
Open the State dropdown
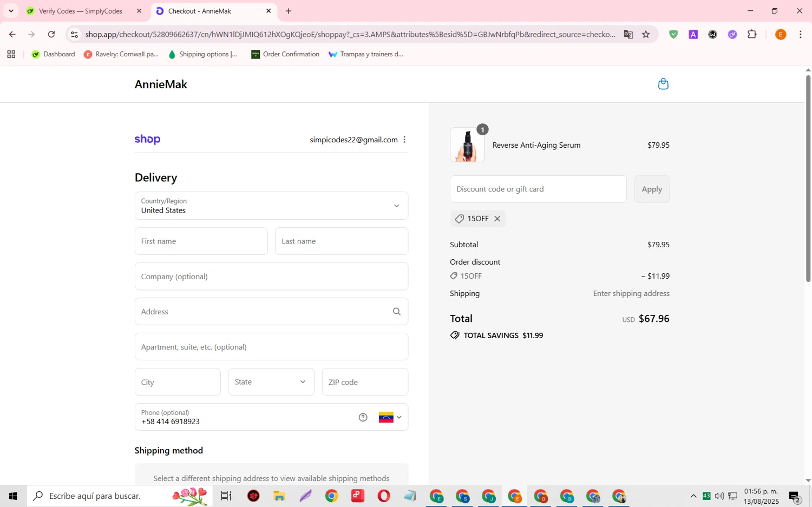click(271, 382)
